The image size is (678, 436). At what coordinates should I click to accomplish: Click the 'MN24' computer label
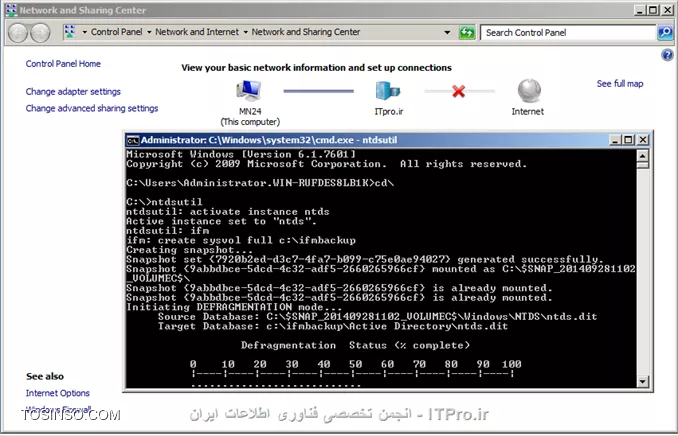pyautogui.click(x=250, y=111)
